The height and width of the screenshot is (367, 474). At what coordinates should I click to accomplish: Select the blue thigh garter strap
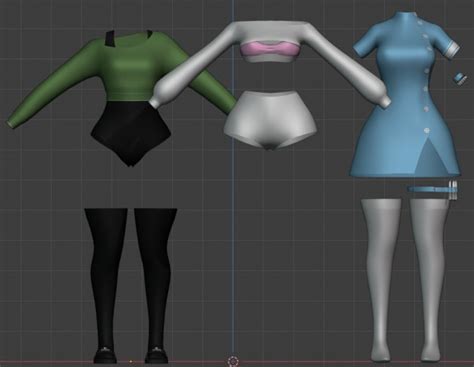coord(432,190)
